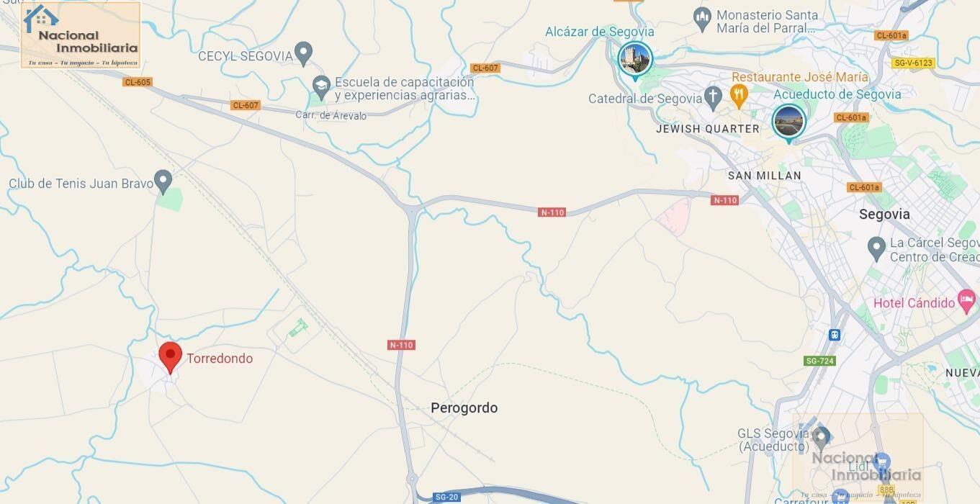Click the Segovia city label
Viewport: 980px width, 504px height.
[x=884, y=214]
